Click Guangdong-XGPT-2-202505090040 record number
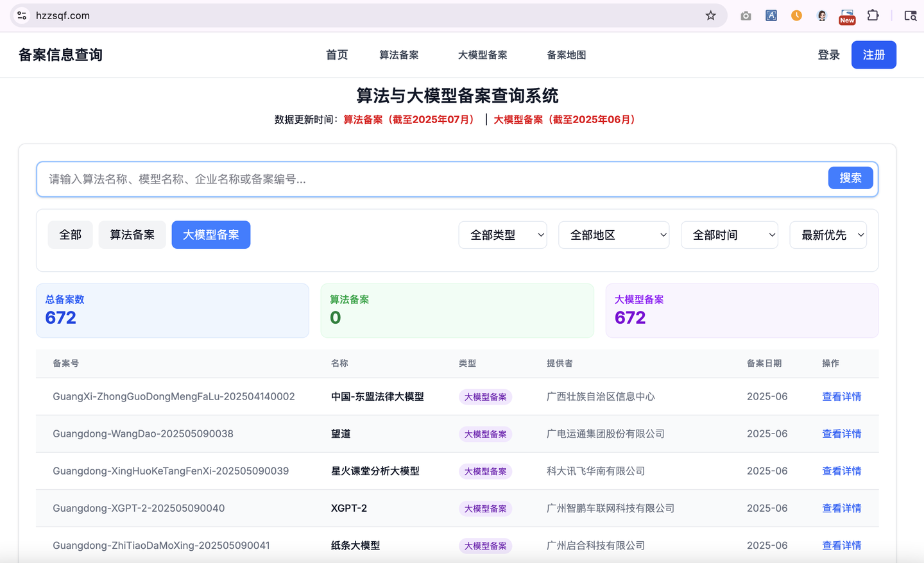The image size is (924, 563). pos(139,508)
